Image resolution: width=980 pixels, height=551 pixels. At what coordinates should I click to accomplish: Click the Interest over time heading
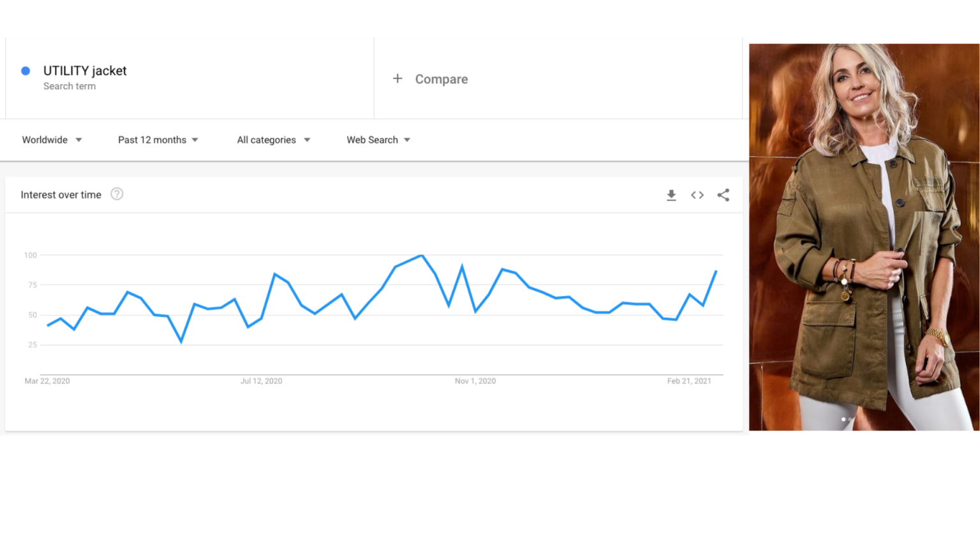61,195
